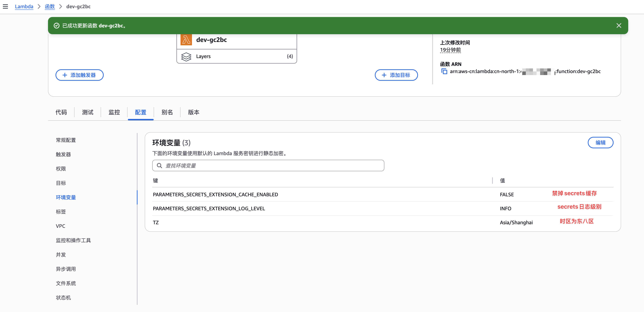The width and height of the screenshot is (644, 312).
Task: Click the success checkmark icon in banner
Action: tap(57, 25)
